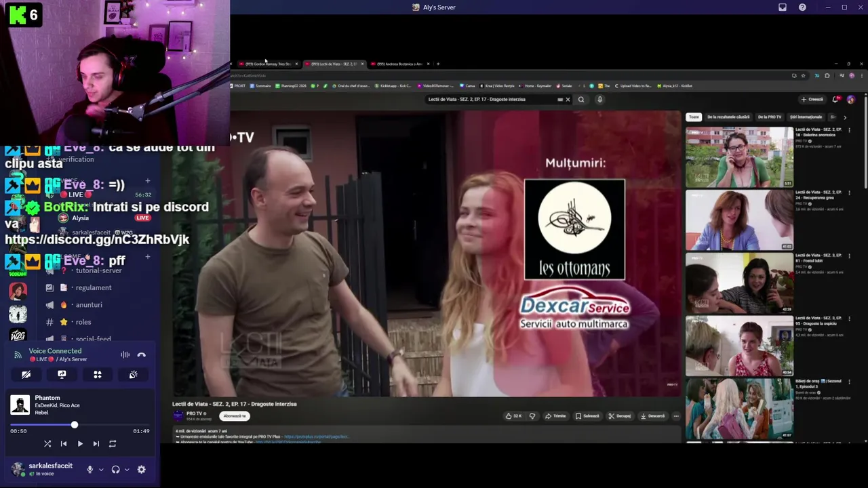This screenshot has width=868, height=488.
Task: Open YouTube notifications bell
Action: 836,100
